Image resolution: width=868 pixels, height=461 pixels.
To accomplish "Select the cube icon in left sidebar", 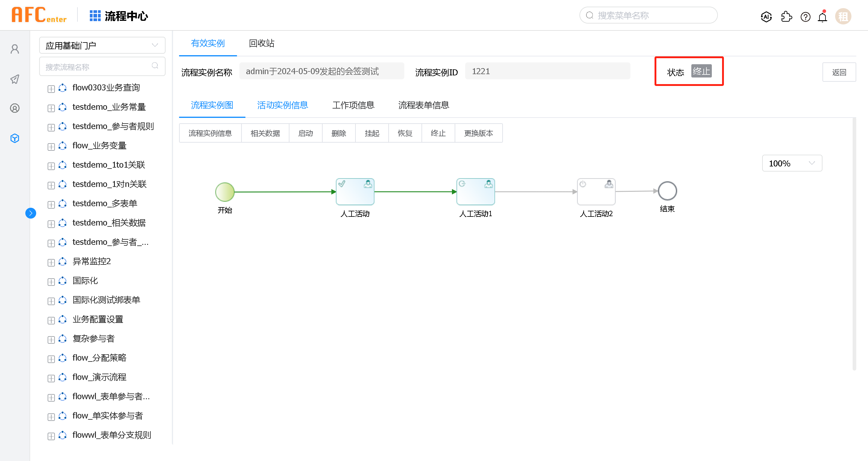I will [x=15, y=138].
